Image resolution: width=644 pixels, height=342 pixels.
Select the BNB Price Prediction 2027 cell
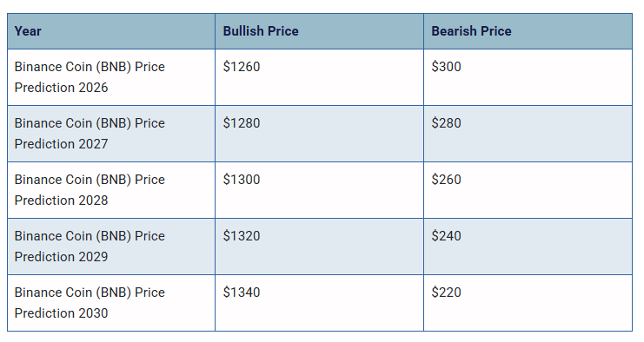click(111, 134)
